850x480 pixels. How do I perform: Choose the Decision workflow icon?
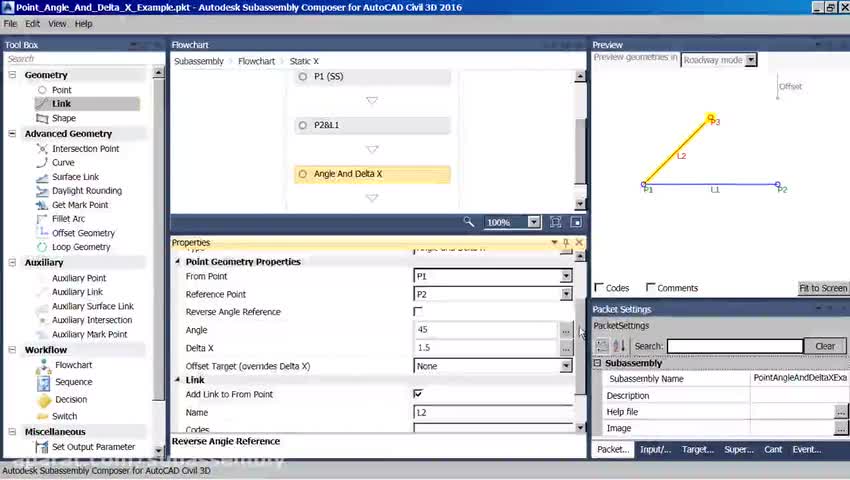click(43, 400)
